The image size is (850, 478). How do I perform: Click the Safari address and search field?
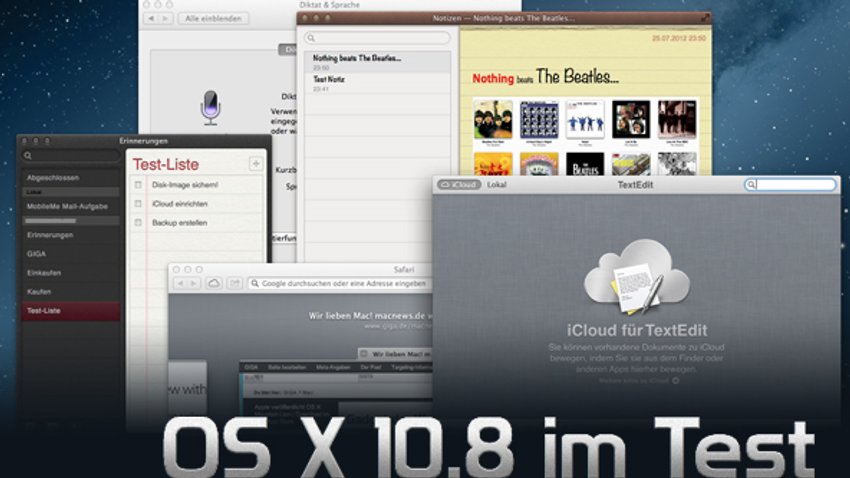coord(340,283)
